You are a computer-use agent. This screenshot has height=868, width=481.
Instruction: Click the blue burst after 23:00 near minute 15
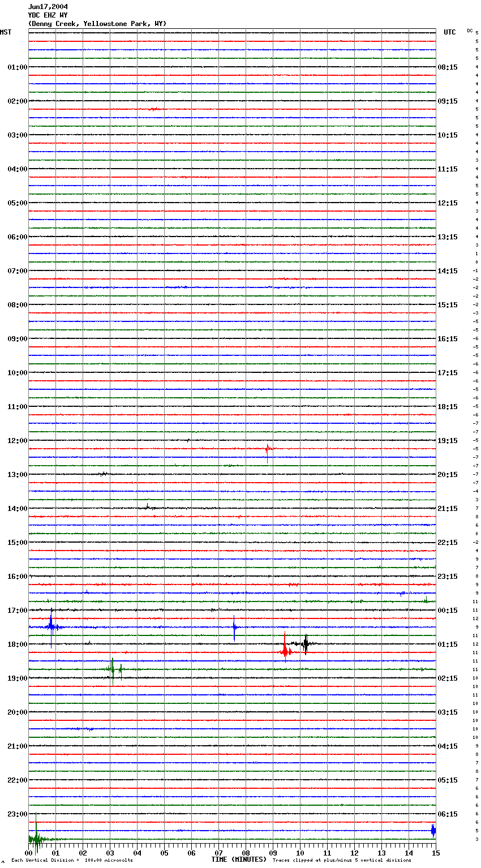click(x=433, y=830)
